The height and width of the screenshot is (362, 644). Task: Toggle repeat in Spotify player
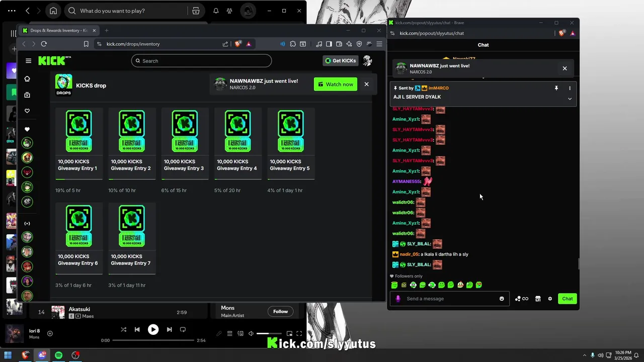[183, 330]
